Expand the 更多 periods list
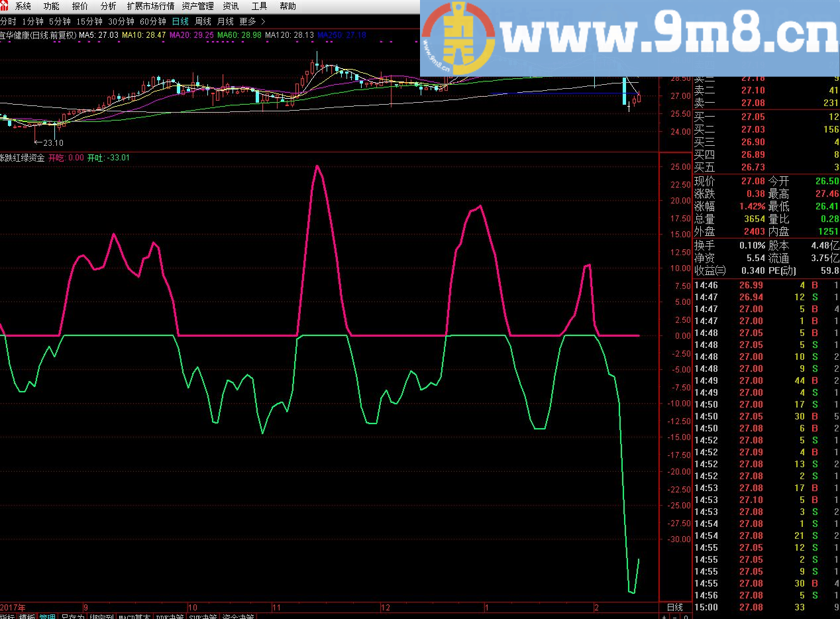Screen dimensions: 840x619 (252, 21)
